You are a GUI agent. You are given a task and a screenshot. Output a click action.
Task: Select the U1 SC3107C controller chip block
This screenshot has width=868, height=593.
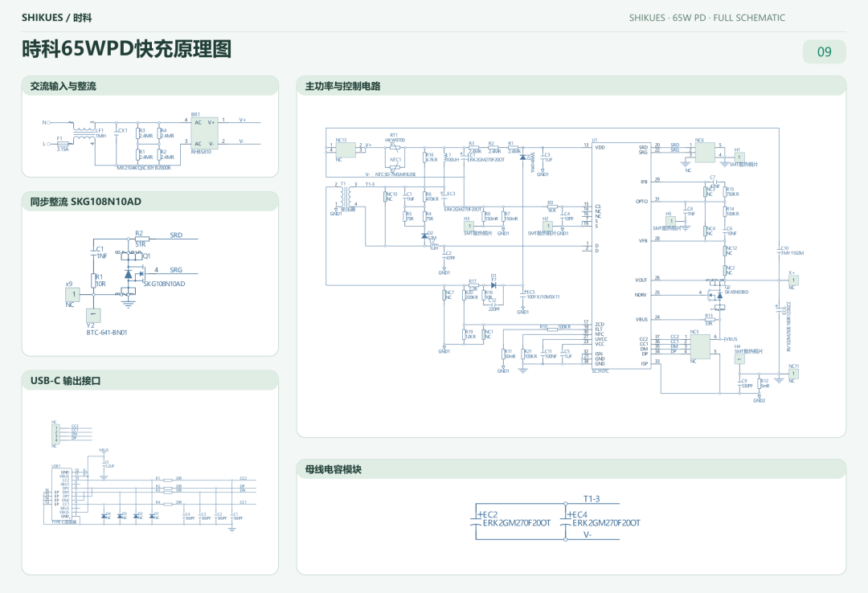pyautogui.click(x=620, y=256)
